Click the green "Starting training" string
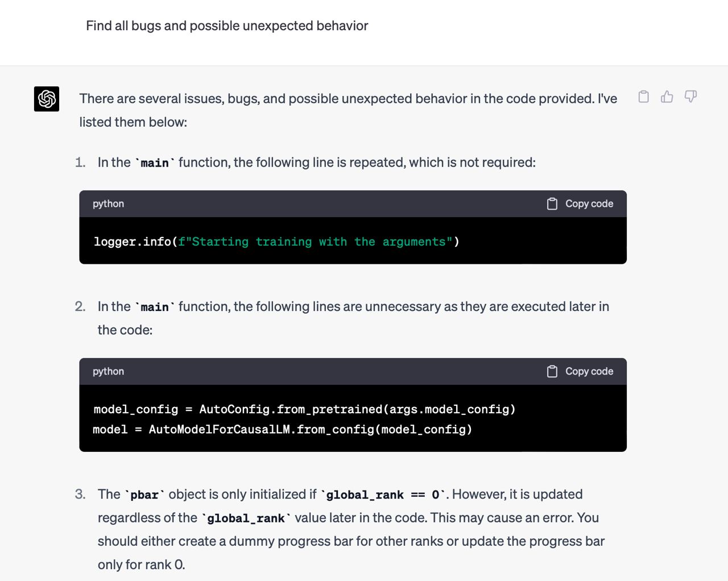This screenshot has height=581, width=728. click(316, 242)
